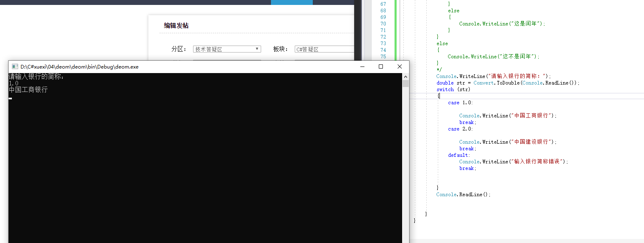
Task: Close the deom.exe console window
Action: coord(400,66)
